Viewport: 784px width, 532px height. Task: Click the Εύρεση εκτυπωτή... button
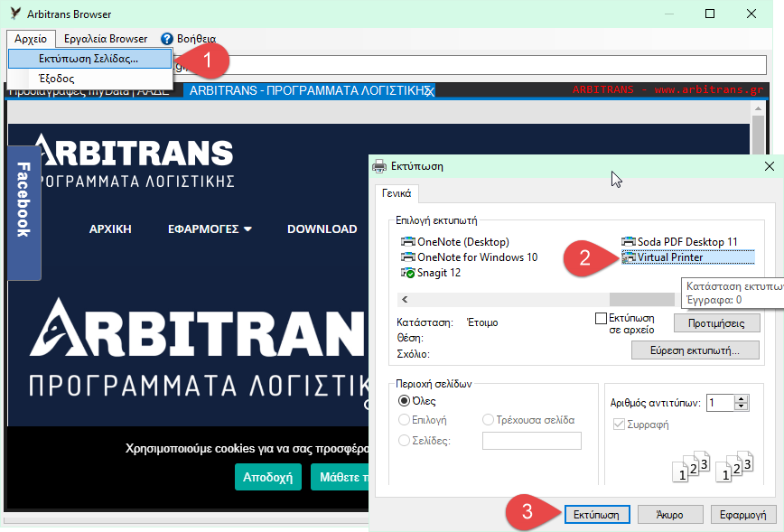tap(695, 350)
